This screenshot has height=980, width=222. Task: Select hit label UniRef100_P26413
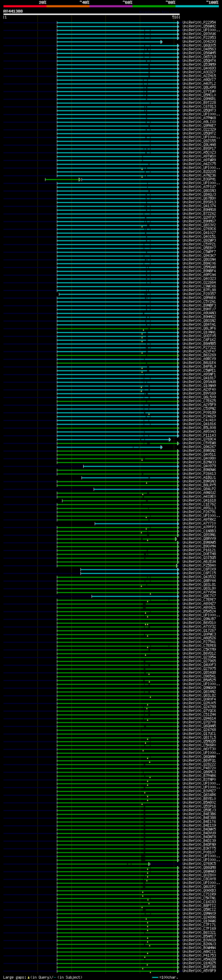(199, 473)
